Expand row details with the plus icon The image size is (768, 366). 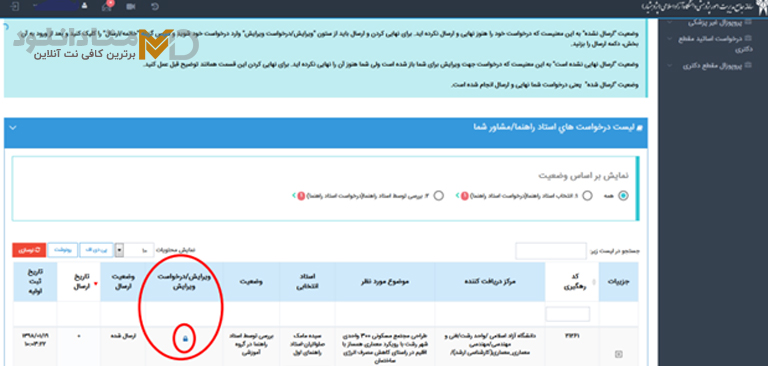tap(619, 354)
